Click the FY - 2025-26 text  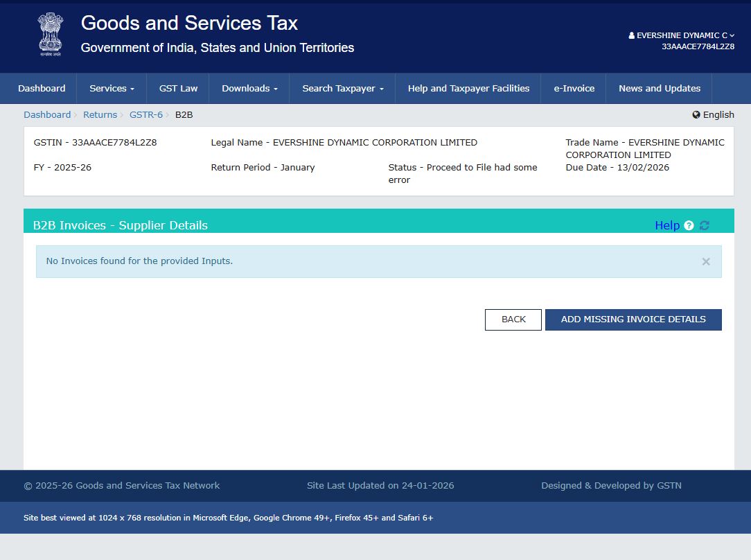[62, 167]
